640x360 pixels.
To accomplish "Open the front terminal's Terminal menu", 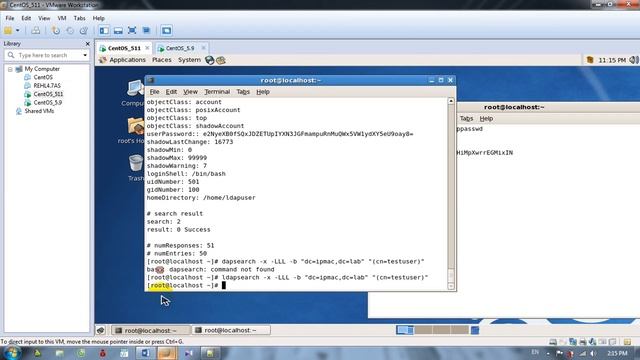I will (x=217, y=92).
